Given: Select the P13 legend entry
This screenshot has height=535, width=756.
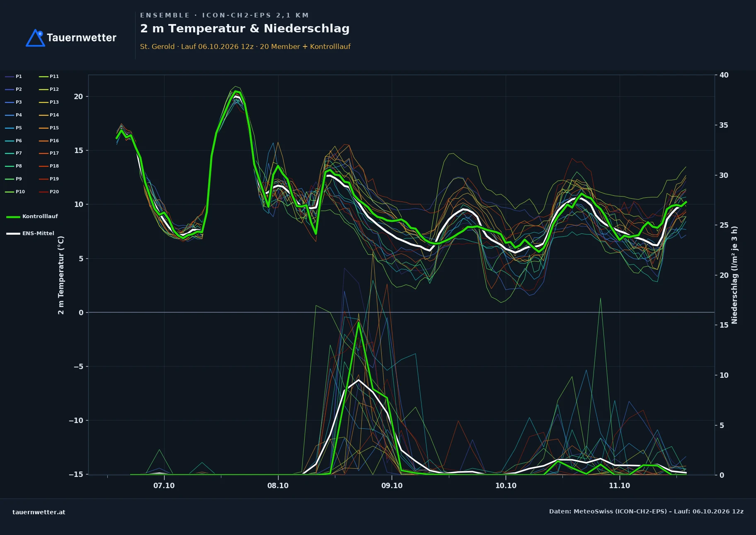Looking at the screenshot, I should (49, 102).
